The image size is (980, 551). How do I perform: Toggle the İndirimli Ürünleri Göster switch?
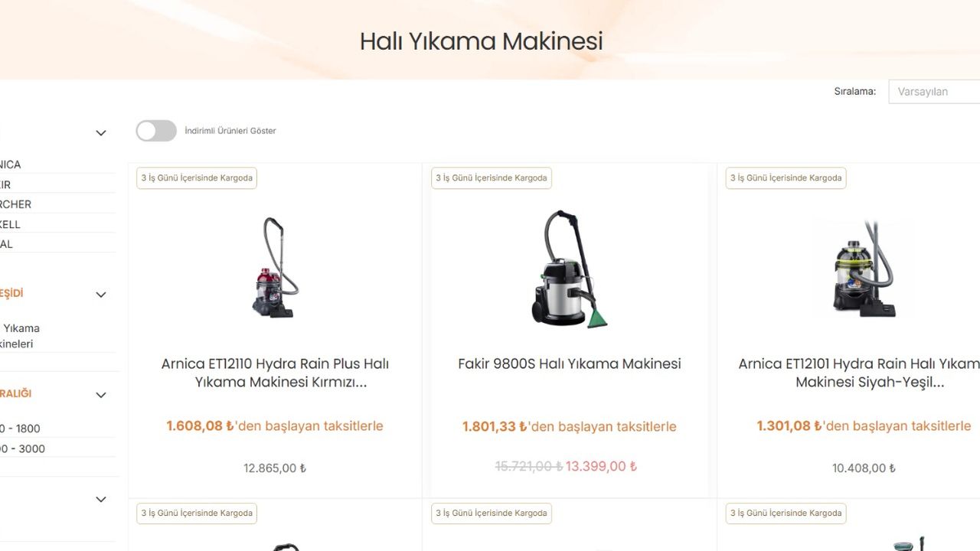[x=156, y=131]
